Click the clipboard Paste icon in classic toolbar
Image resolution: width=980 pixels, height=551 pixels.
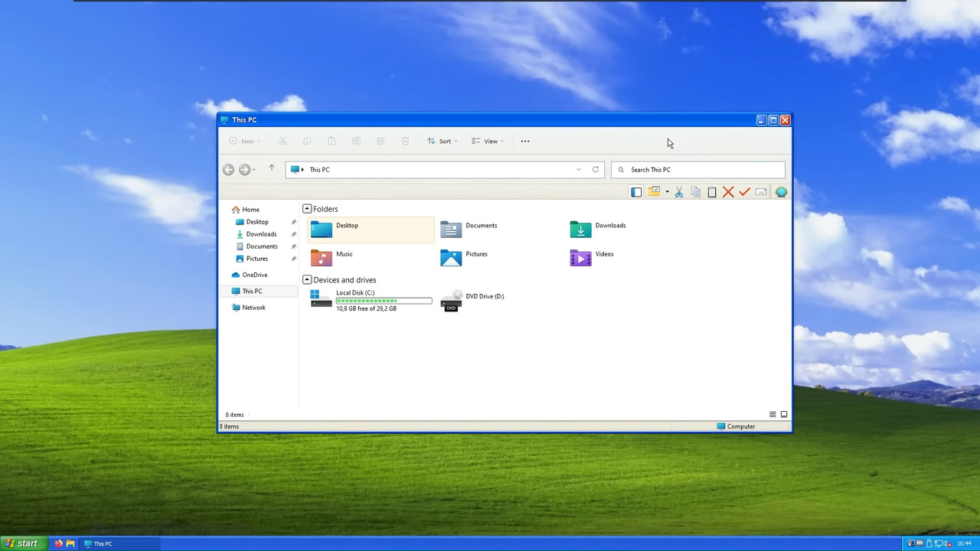click(x=712, y=192)
